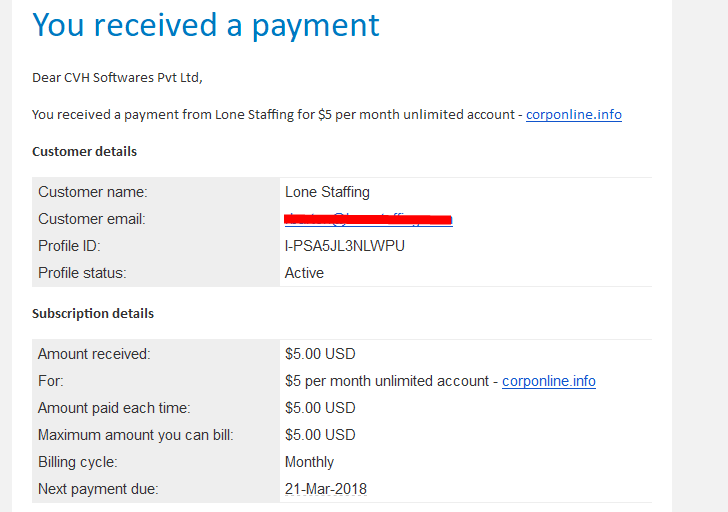
Task: Open the corponline.info link in the opening sentence
Action: 573,115
